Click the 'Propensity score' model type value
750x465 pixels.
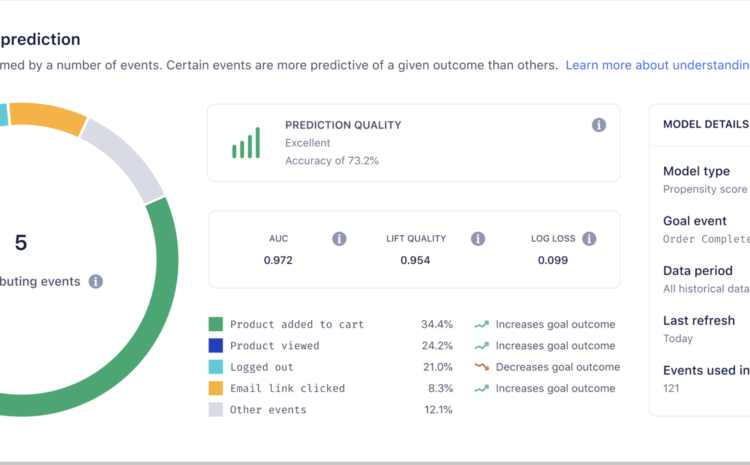pos(705,189)
